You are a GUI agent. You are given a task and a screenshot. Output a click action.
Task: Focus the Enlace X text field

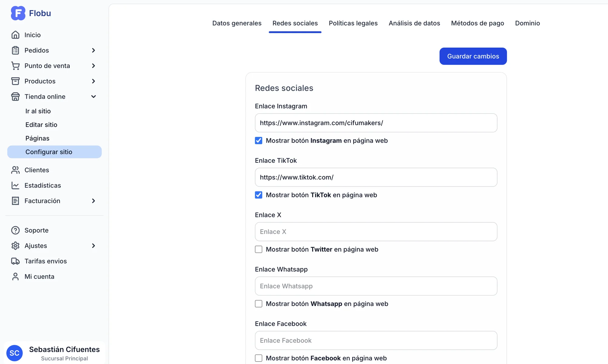click(376, 232)
